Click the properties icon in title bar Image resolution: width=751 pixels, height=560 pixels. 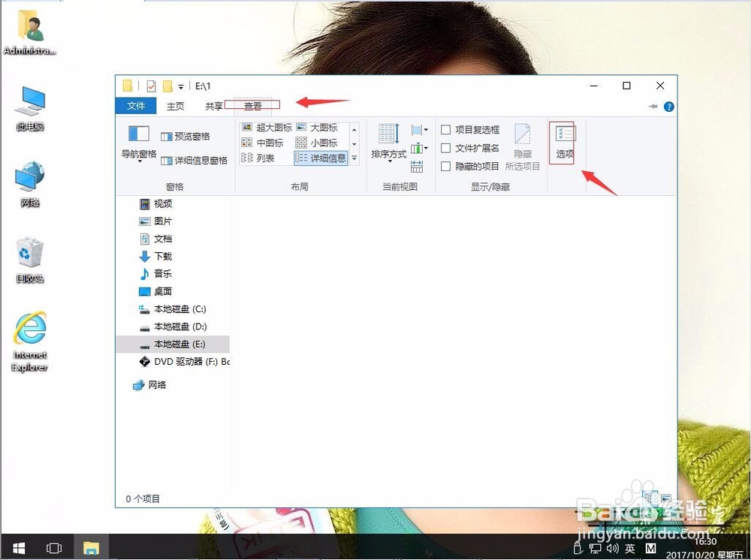click(152, 86)
